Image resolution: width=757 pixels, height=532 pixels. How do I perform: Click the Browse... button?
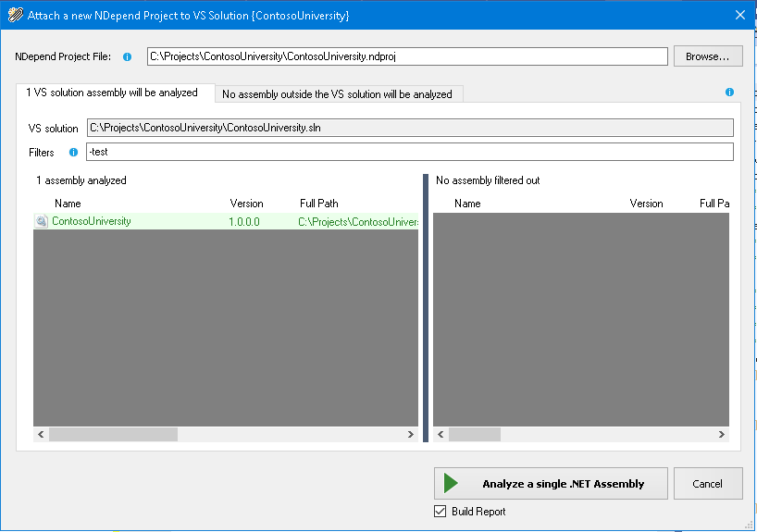708,56
